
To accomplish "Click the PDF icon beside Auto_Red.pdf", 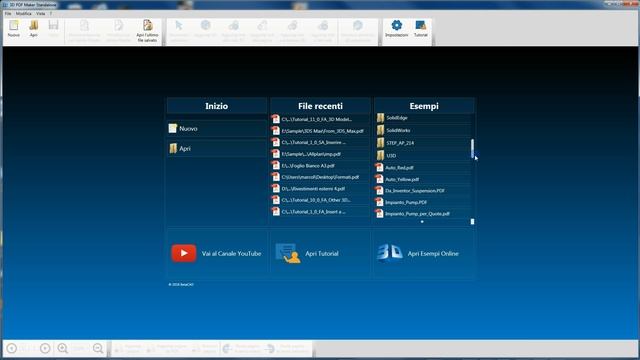I will click(380, 168).
